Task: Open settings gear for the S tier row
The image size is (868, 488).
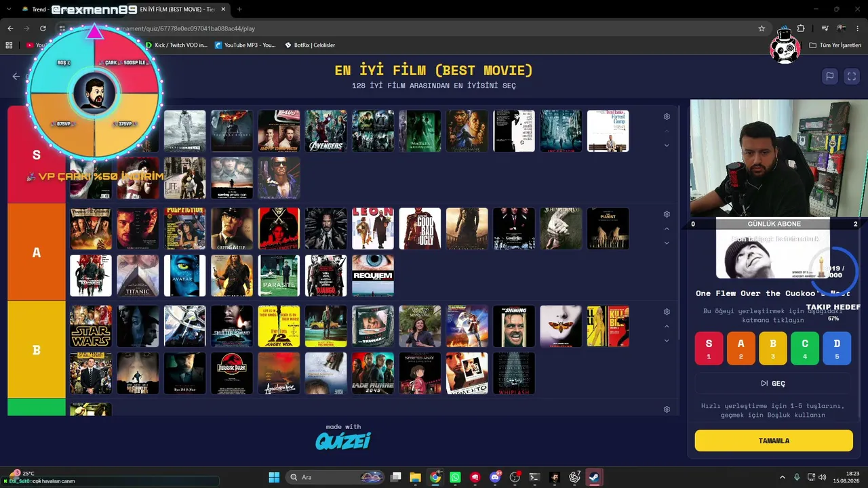Action: [x=667, y=117]
